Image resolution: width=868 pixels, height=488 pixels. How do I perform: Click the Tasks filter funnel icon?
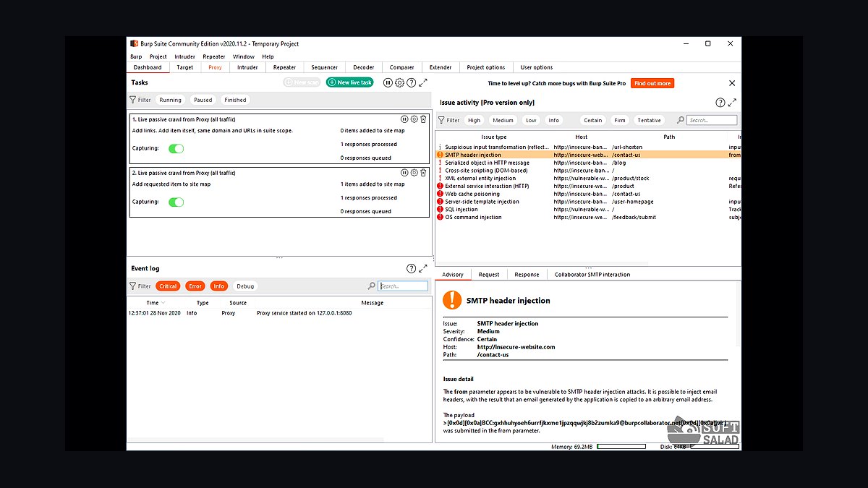point(132,100)
